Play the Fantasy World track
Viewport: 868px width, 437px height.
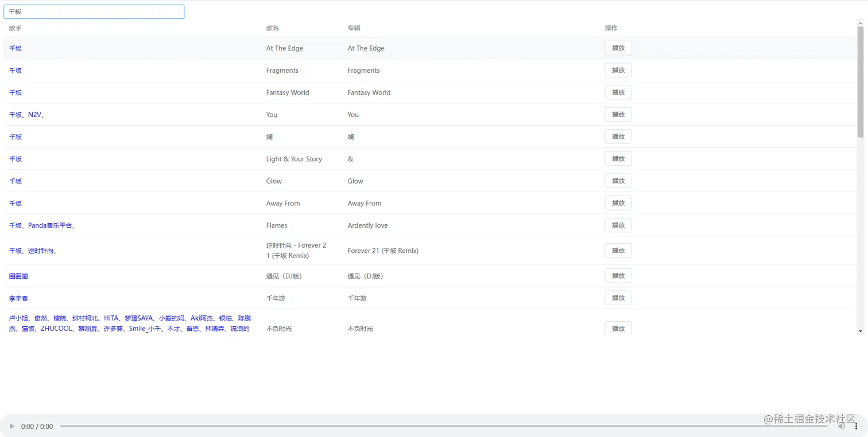(618, 92)
